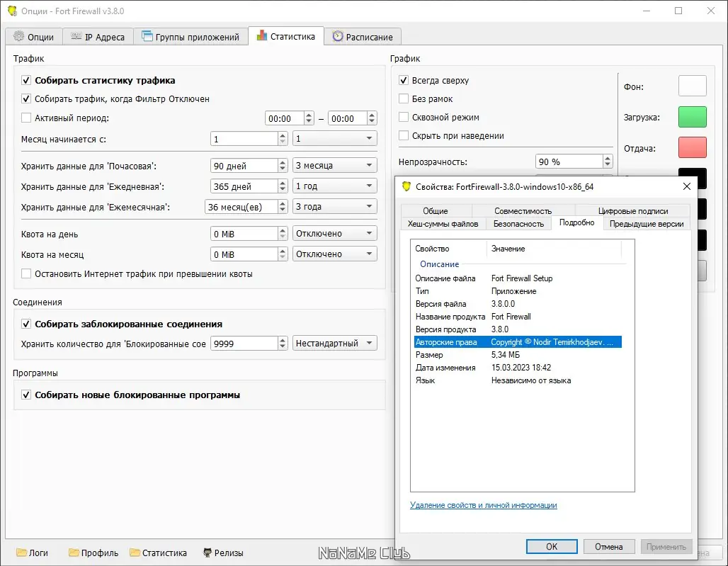Open the '1 год' daily retention dropdown
Screen dimensions: 728x566
coord(335,186)
